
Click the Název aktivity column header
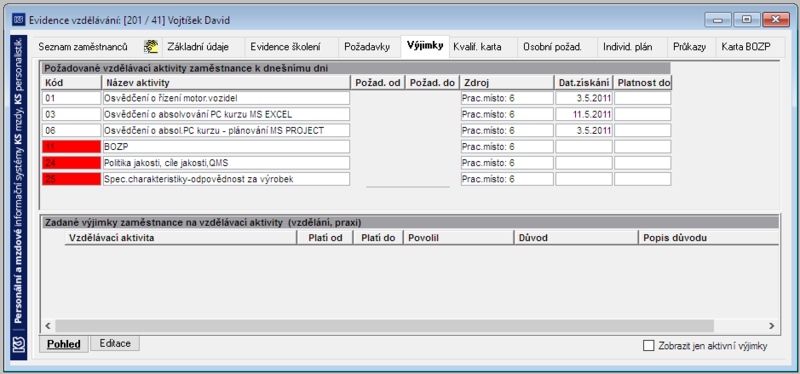click(227, 82)
